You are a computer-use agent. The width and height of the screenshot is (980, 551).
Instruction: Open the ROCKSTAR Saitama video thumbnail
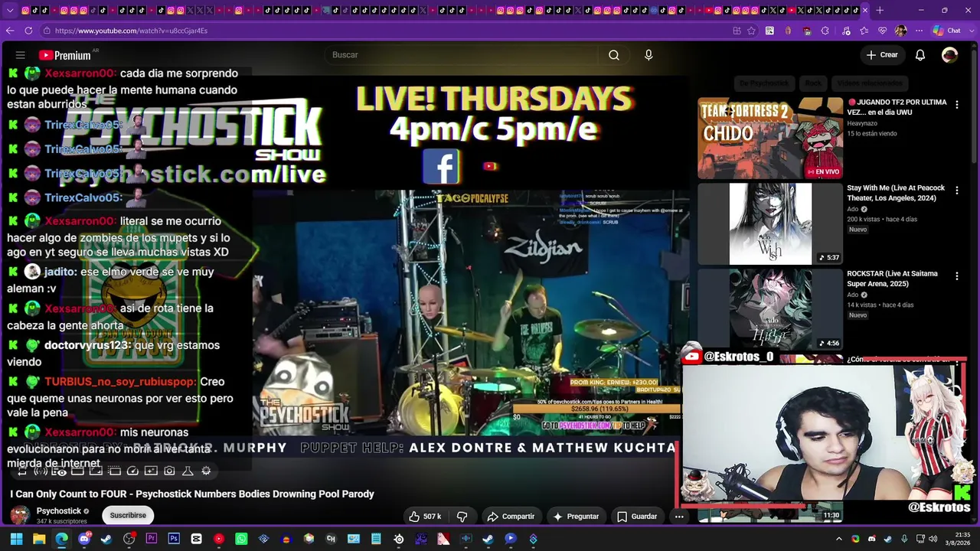[x=770, y=309]
